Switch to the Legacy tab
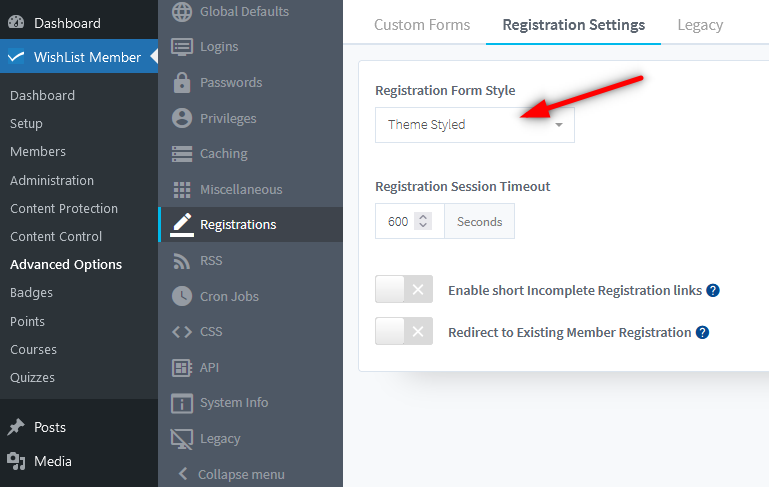This screenshot has height=487, width=769. 699,25
